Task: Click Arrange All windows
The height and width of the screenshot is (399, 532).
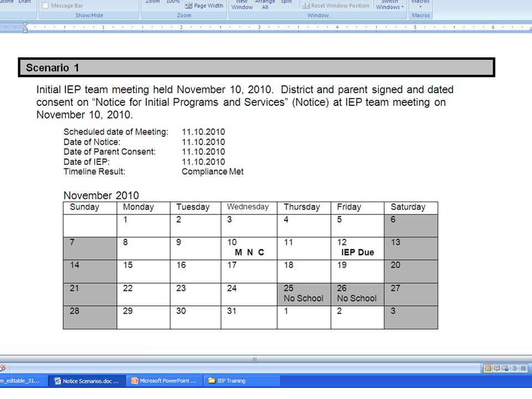Action: point(265,4)
